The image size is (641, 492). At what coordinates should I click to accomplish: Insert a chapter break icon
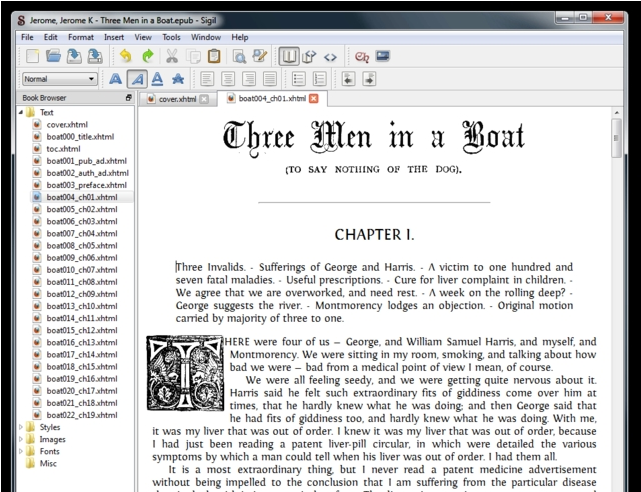(362, 57)
